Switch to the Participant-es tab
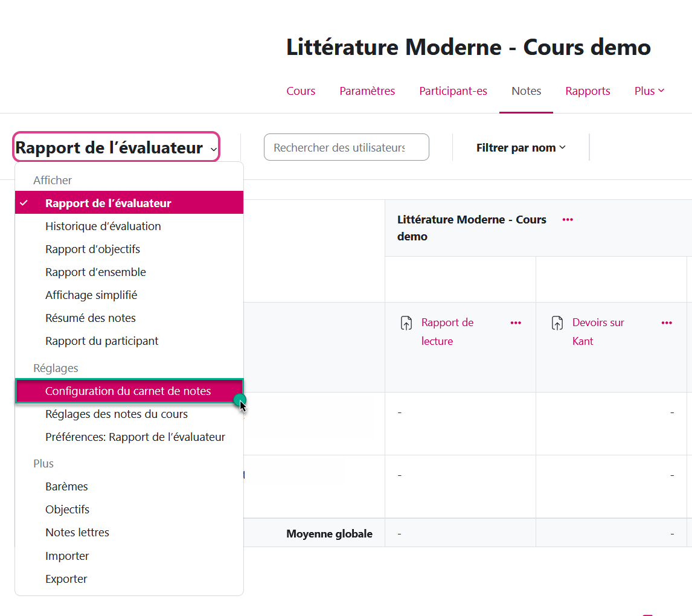This screenshot has width=692, height=616. point(453,91)
